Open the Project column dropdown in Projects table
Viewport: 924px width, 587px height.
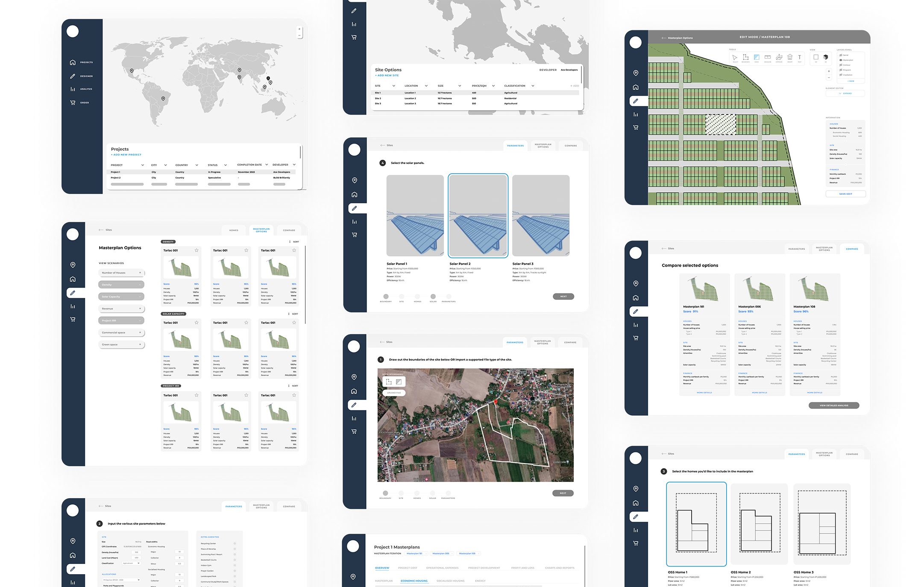[x=143, y=165]
